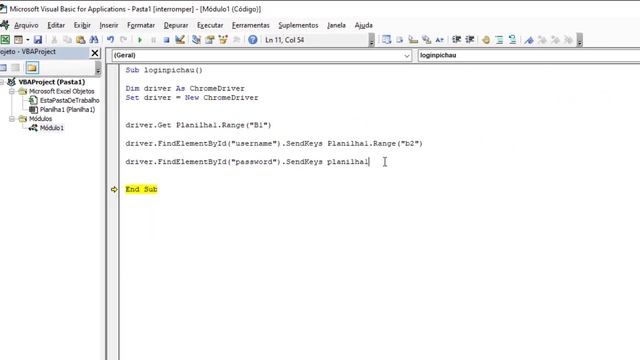The image size is (640, 360).
Task: Open the Properties Window icon
Action: (x=210, y=40)
